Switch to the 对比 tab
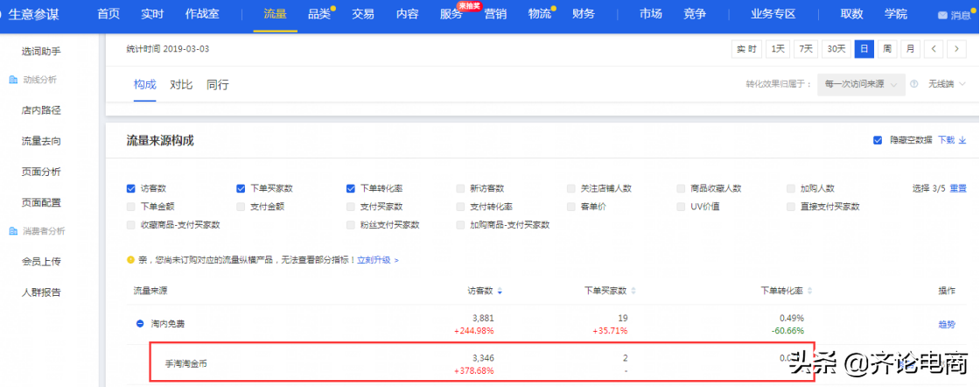This screenshot has height=387, width=980. click(181, 84)
